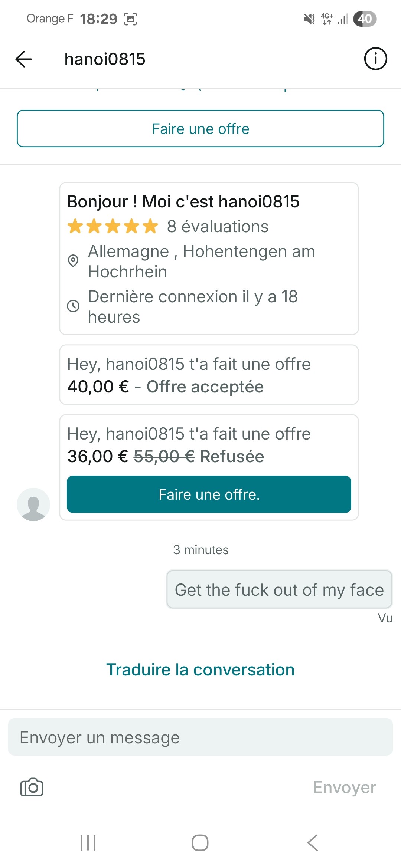Open hanoi0815 username in header

(105, 59)
